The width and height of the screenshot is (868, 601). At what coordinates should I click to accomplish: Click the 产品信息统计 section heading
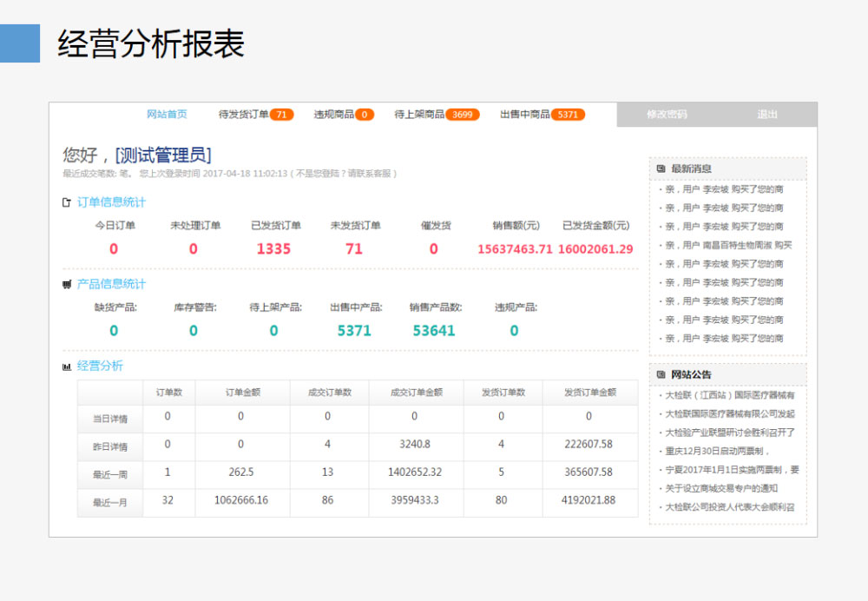click(x=111, y=284)
